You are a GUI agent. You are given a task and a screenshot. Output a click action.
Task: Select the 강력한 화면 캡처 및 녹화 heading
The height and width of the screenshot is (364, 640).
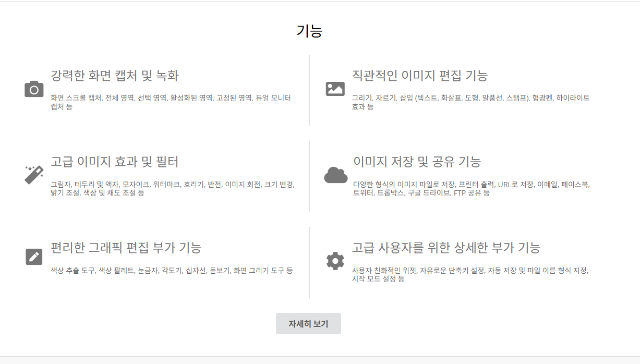(115, 76)
